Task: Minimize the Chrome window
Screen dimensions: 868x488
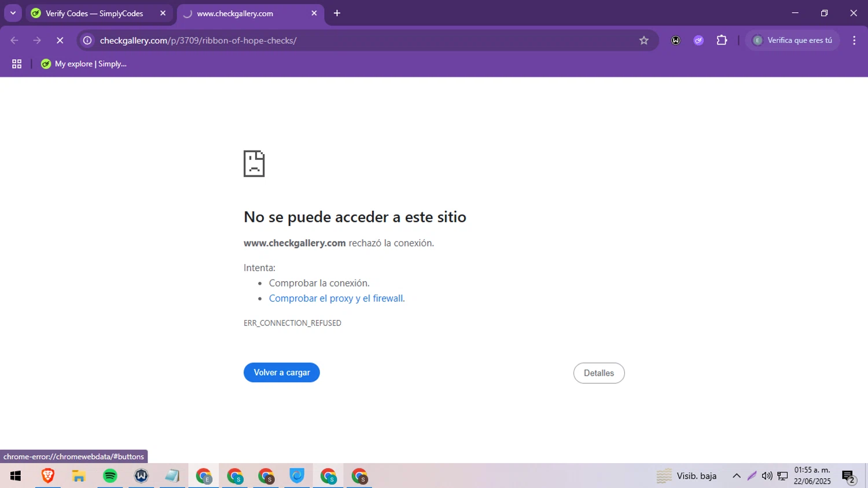Action: point(795,13)
